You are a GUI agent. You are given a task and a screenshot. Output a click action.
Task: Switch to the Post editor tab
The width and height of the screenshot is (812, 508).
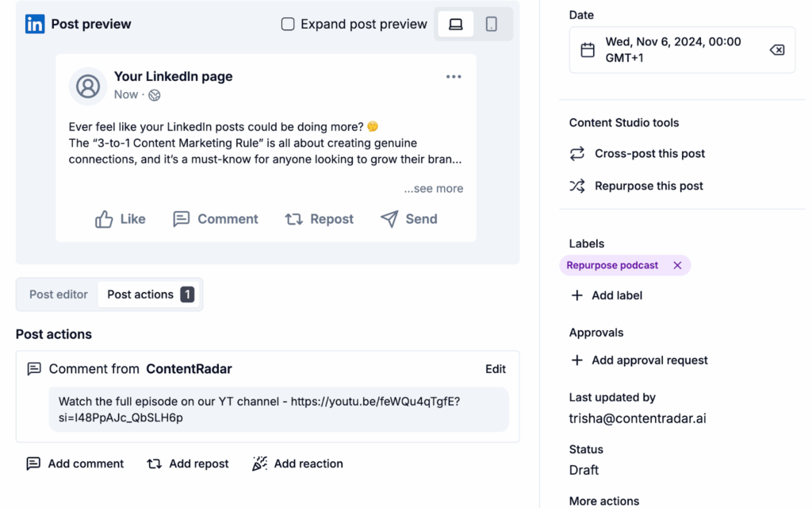click(x=59, y=294)
